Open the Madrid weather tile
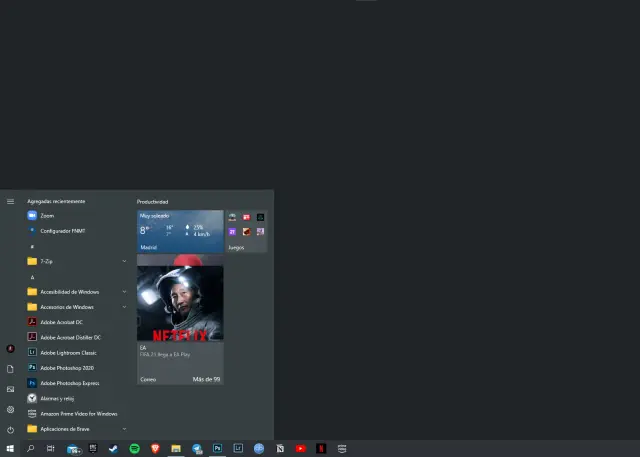This screenshot has width=640, height=457. [x=180, y=231]
